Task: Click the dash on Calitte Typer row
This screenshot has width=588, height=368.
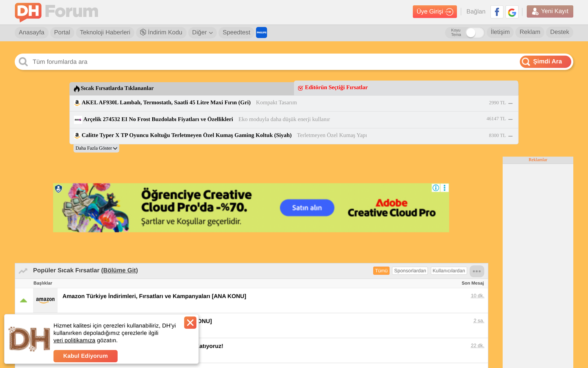Action: tap(510, 136)
